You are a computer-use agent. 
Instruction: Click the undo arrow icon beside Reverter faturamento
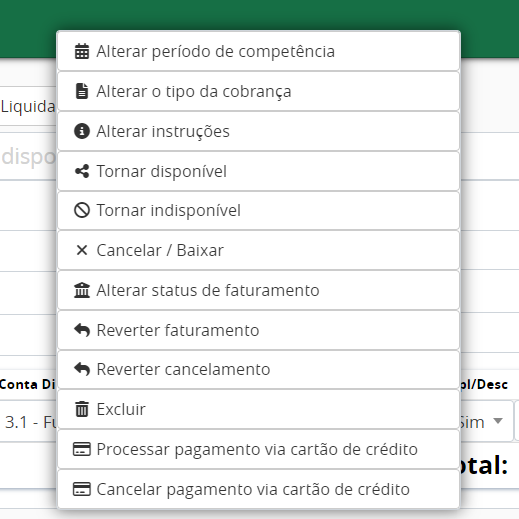pos(82,330)
